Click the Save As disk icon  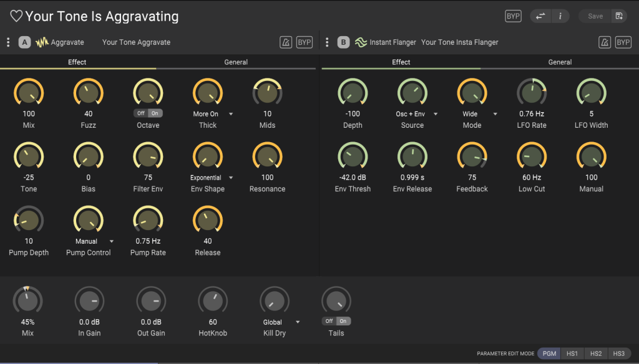619,16
